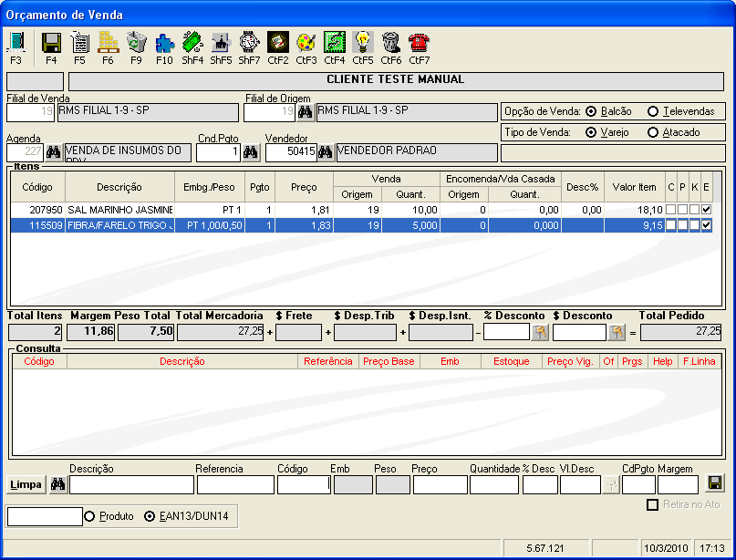736x560 pixels.
Task: Click the Limpa button
Action: (x=26, y=484)
